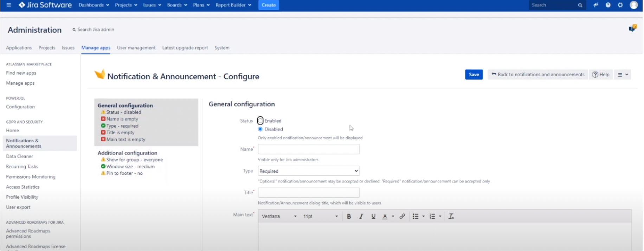This screenshot has height=251, width=644.
Task: Switch to the System admin tab
Action: (x=222, y=48)
